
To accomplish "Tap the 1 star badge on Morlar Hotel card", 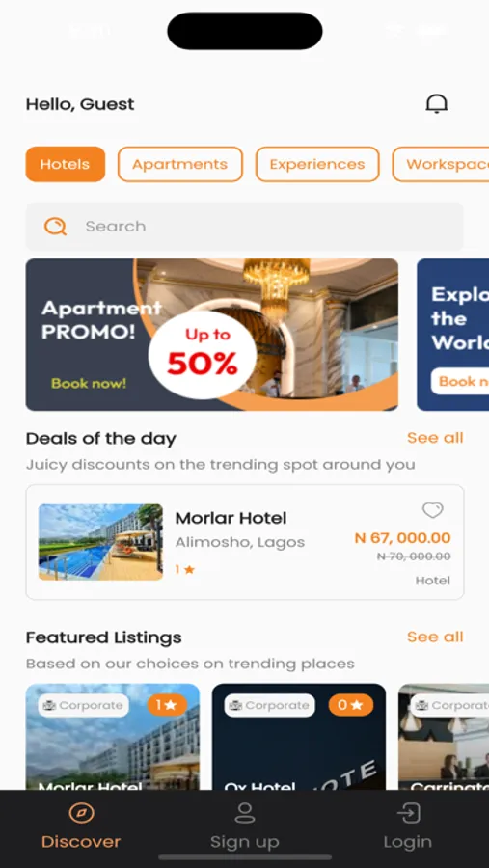I will [167, 705].
